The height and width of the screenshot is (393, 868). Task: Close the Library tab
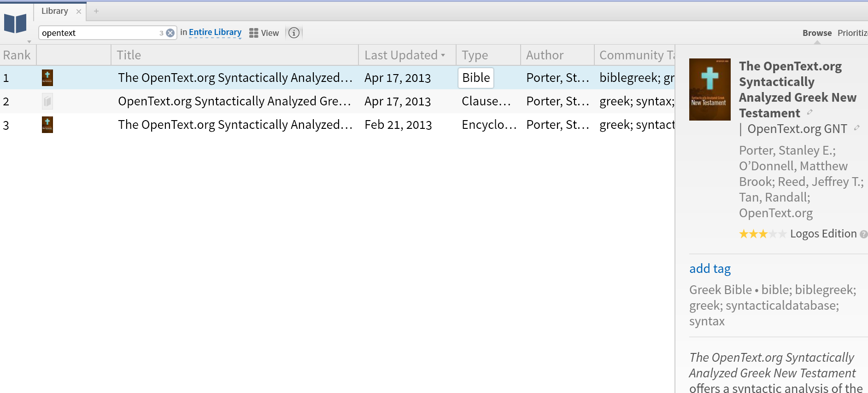79,12
